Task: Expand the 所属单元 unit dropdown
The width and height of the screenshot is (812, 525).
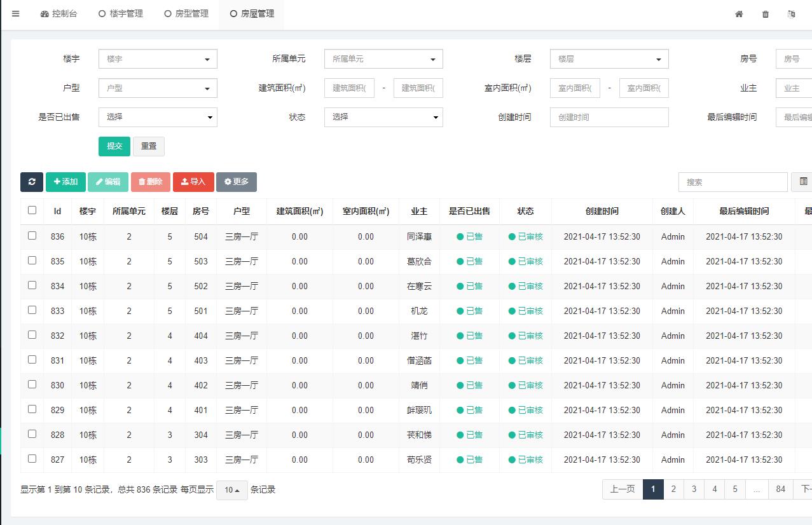Action: click(x=383, y=59)
